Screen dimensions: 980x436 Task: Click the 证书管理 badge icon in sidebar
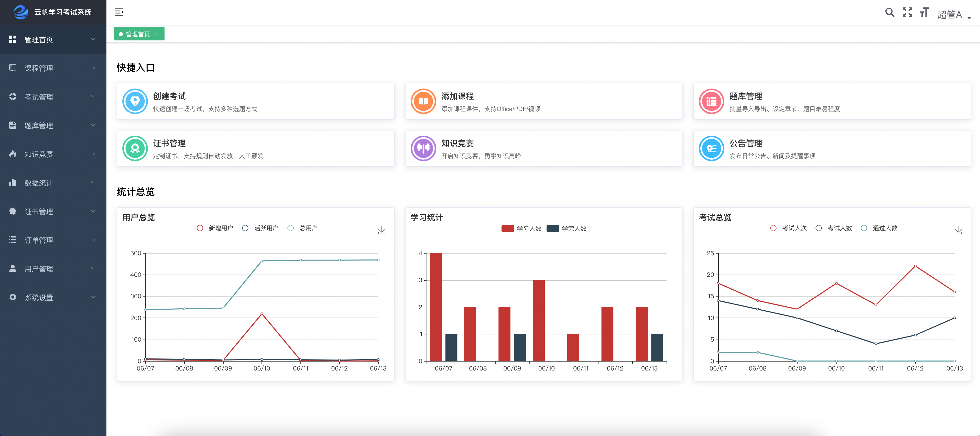tap(13, 211)
